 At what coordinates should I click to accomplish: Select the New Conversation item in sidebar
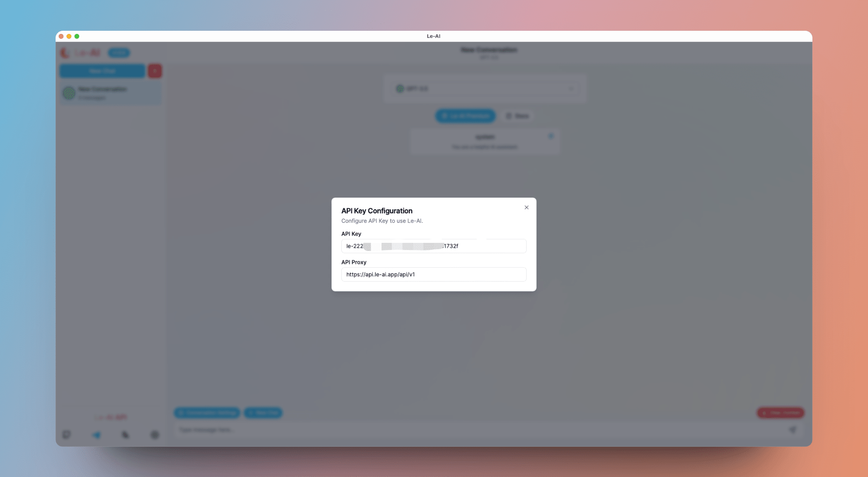pyautogui.click(x=110, y=93)
